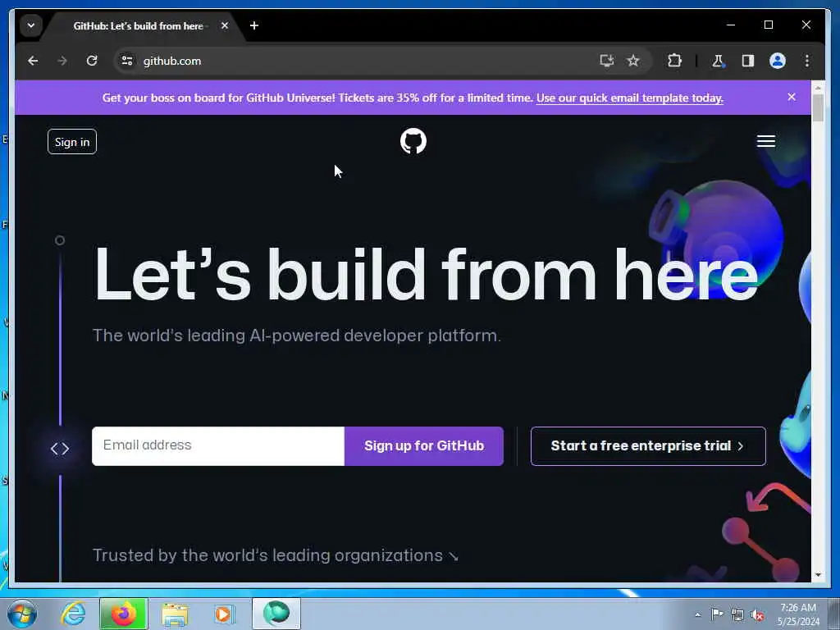Image resolution: width=840 pixels, height=630 pixels.
Task: Dismiss the GitHub Universe banner
Action: 792,97
